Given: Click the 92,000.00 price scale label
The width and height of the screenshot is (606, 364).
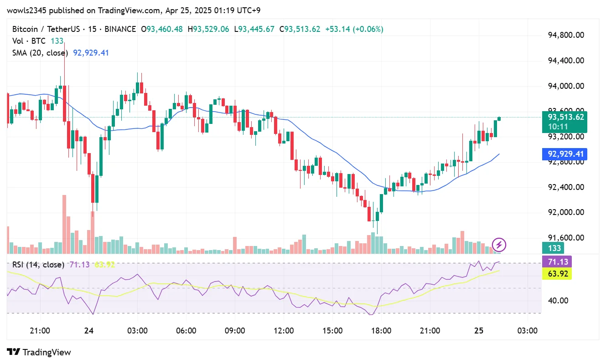Looking at the screenshot, I should pos(566,212).
